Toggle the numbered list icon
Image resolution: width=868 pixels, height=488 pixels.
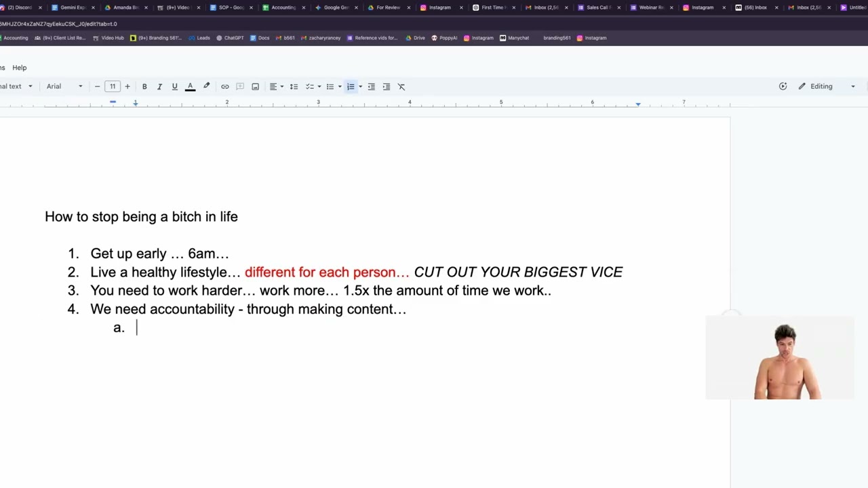pyautogui.click(x=351, y=86)
